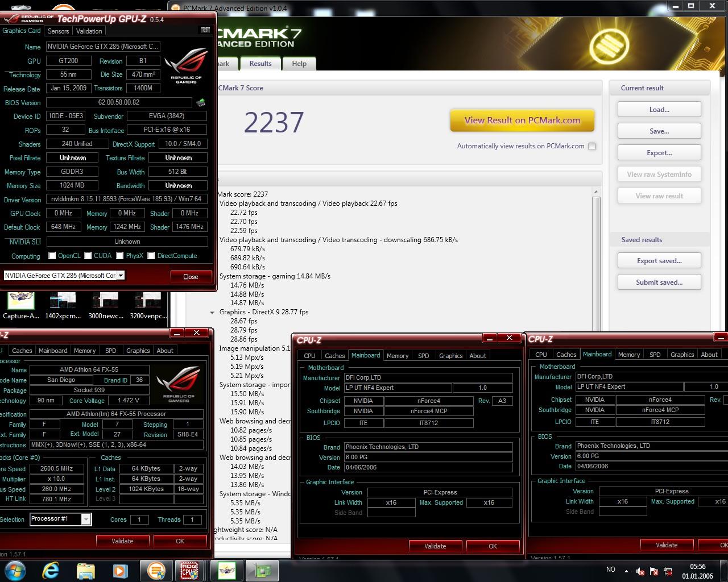Switch to GPU-Z green card taskbar icon
728x582 pixels.
(262, 570)
